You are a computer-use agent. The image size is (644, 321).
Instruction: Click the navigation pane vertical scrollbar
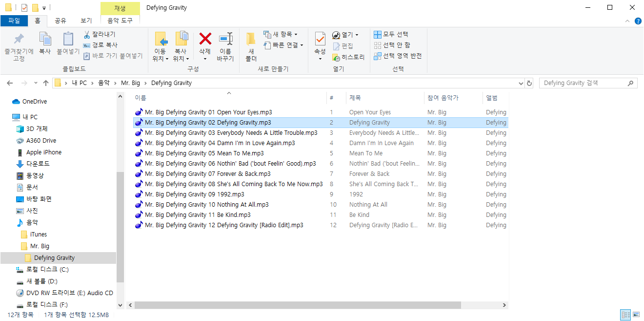120,227
